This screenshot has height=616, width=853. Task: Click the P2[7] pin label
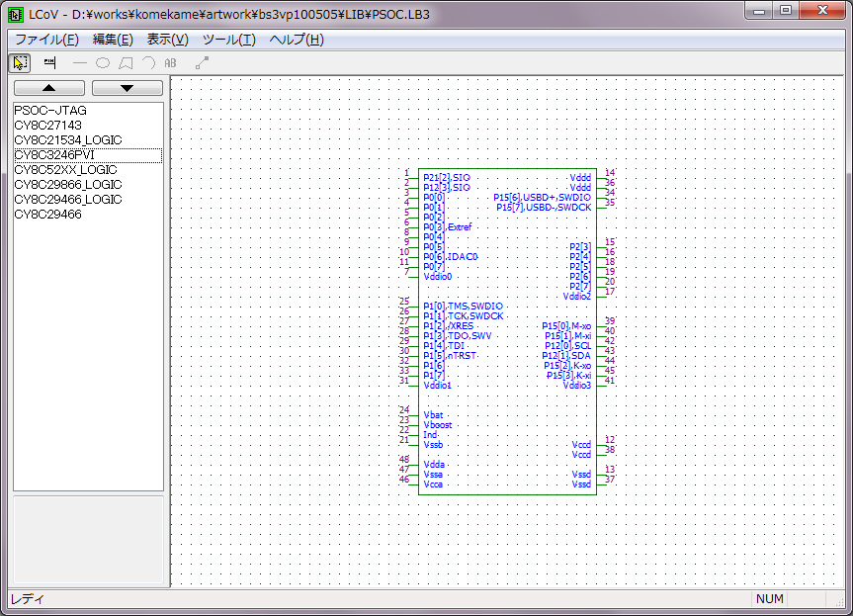pyautogui.click(x=580, y=286)
